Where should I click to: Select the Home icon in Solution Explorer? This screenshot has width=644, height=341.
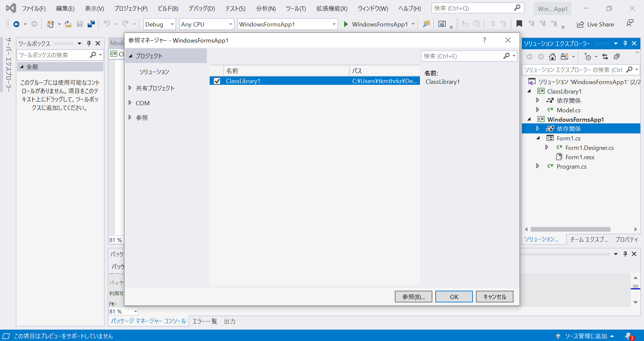click(x=552, y=57)
